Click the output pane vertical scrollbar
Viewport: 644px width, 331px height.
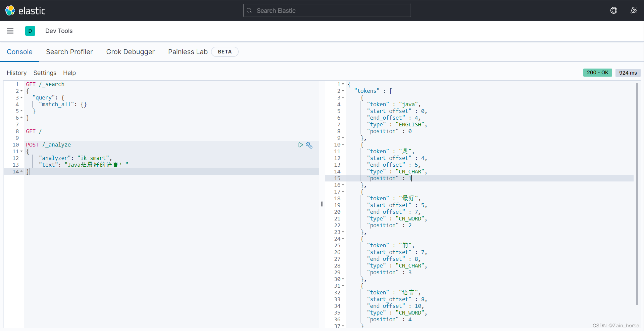click(637, 194)
